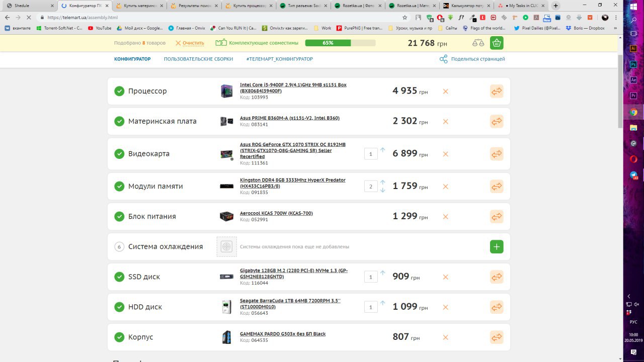Replace the Процессор component via swap icon

pyautogui.click(x=497, y=91)
